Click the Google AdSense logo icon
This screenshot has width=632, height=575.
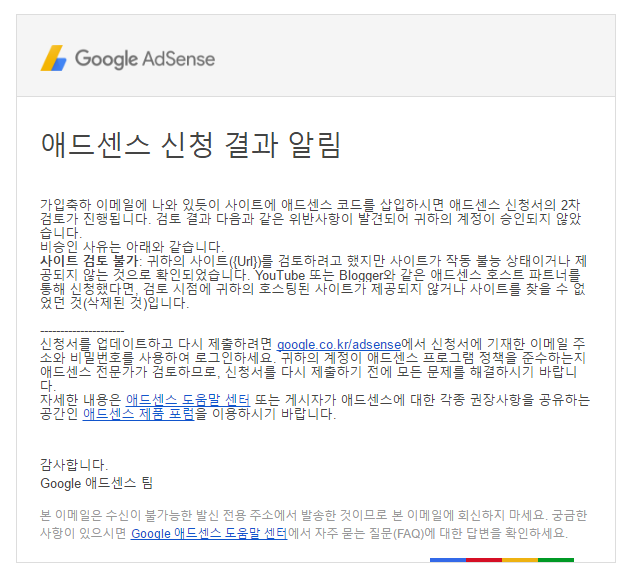(x=54, y=58)
